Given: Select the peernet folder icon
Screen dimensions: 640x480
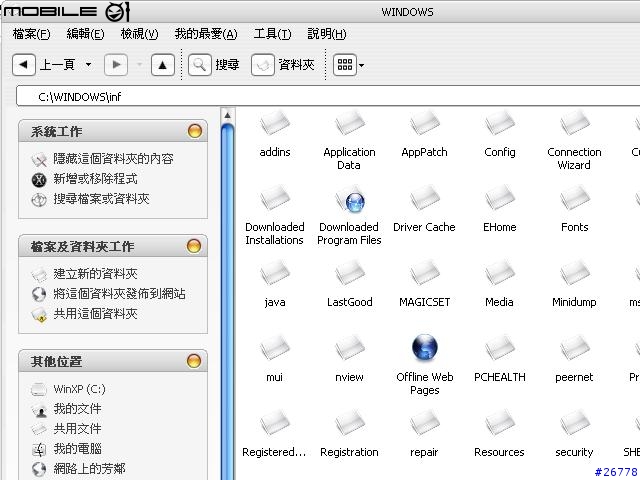Looking at the screenshot, I should 574,348.
